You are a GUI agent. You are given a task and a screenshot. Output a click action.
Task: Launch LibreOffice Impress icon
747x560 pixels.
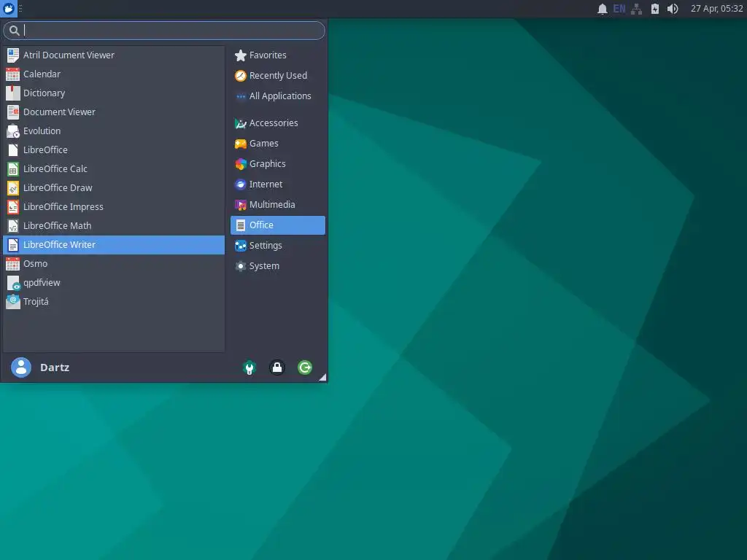pyautogui.click(x=13, y=207)
